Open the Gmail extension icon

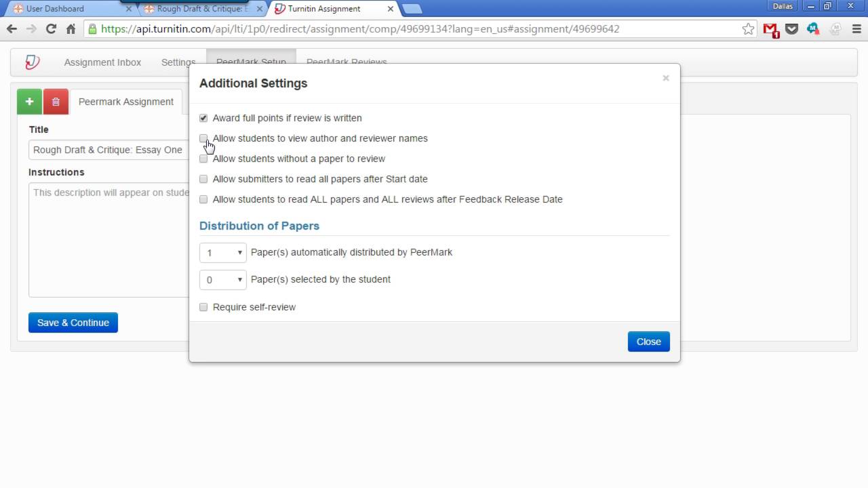point(770,29)
